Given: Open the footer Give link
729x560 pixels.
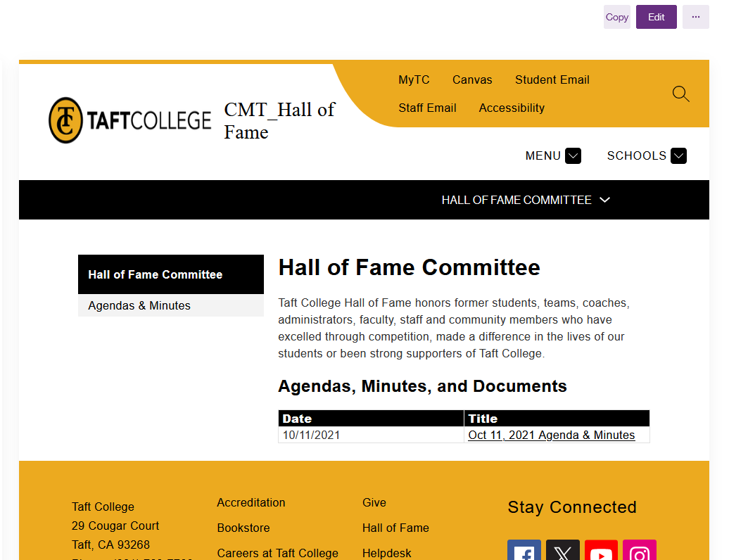Looking at the screenshot, I should pyautogui.click(x=374, y=502).
